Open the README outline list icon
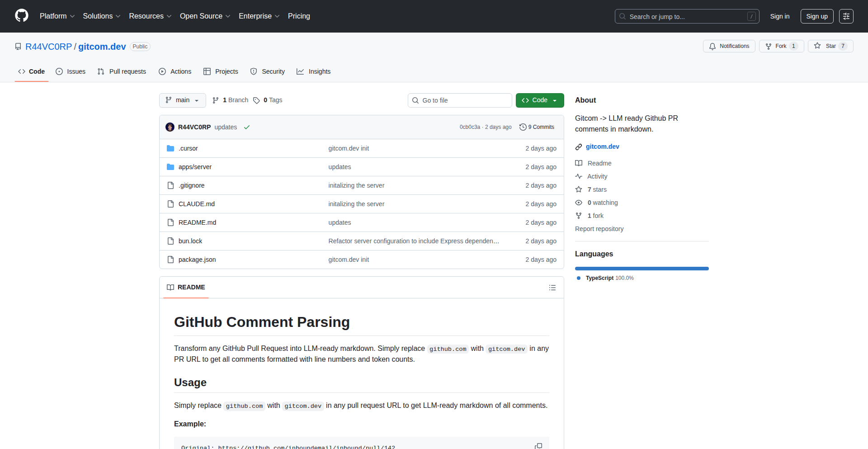The image size is (868, 449). 552,288
